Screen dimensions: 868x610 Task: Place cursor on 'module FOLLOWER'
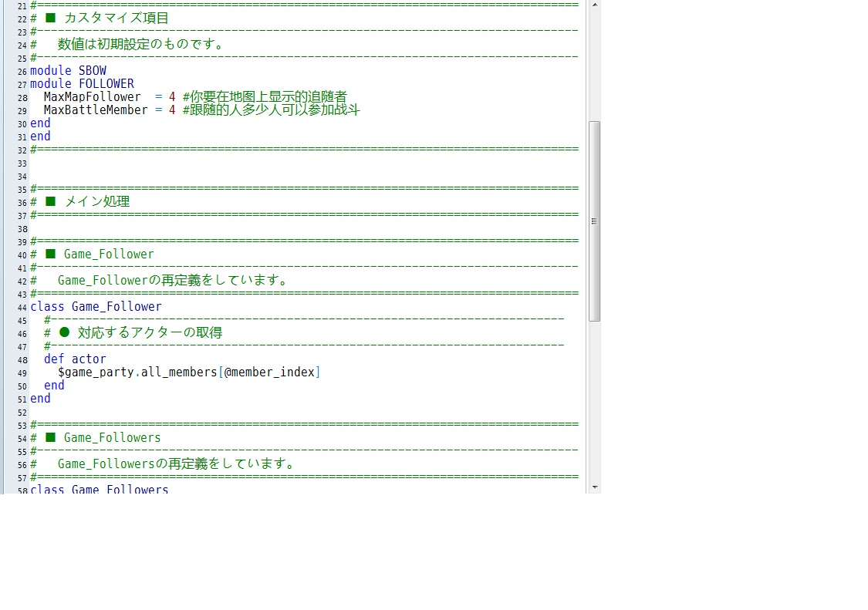click(82, 83)
